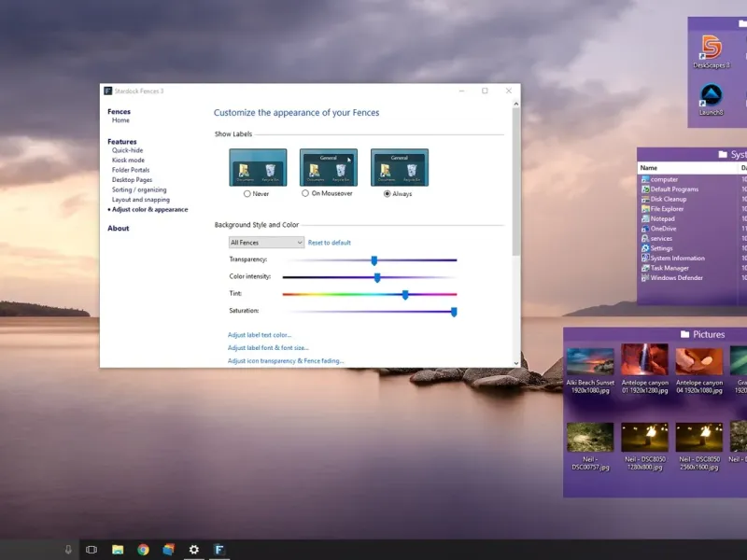Screen dimensions: 747x560
Task: Open Adjust label font & font size link
Action: pyautogui.click(x=268, y=347)
